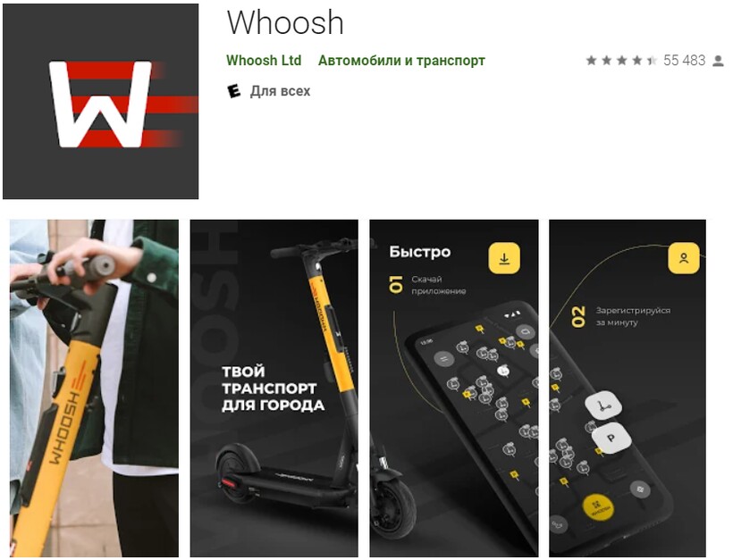Viewport: 733px width, 560px height.
Task: Click the yellow download arrow icon
Action: pos(504,258)
